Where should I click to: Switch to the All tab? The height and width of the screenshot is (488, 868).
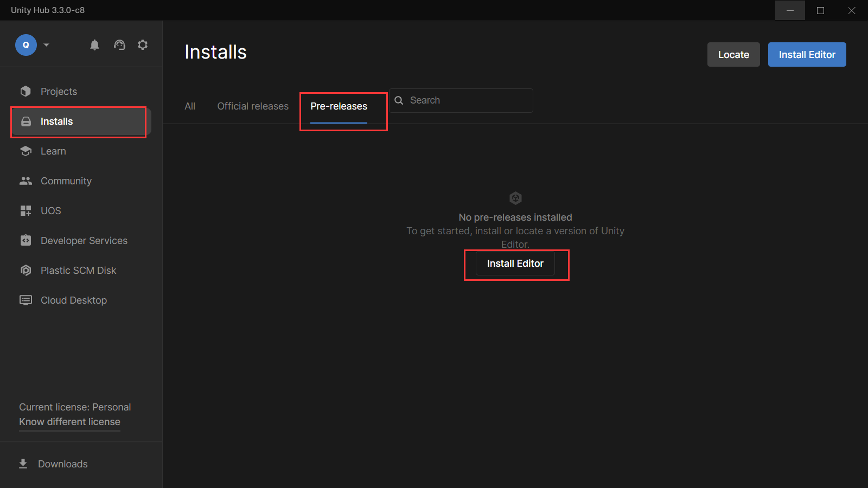[x=190, y=106]
